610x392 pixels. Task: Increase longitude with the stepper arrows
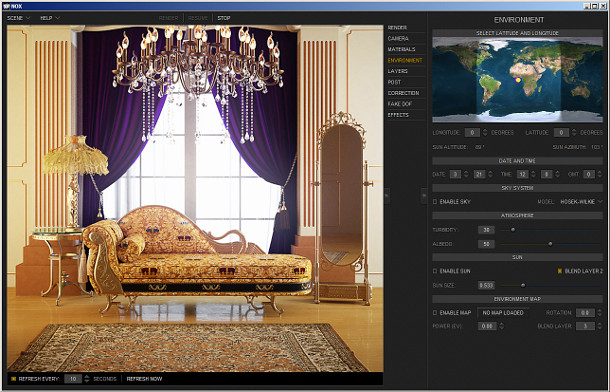485,130
